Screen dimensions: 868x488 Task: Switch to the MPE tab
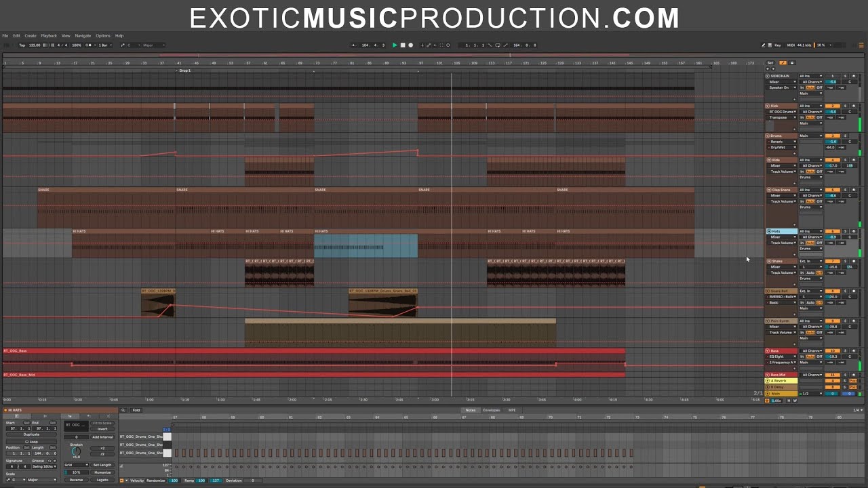tap(512, 410)
